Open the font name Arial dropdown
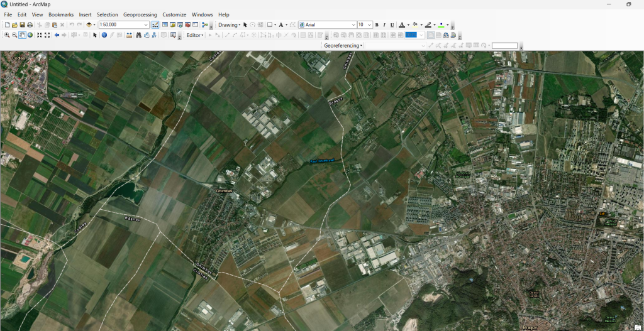 pos(353,24)
